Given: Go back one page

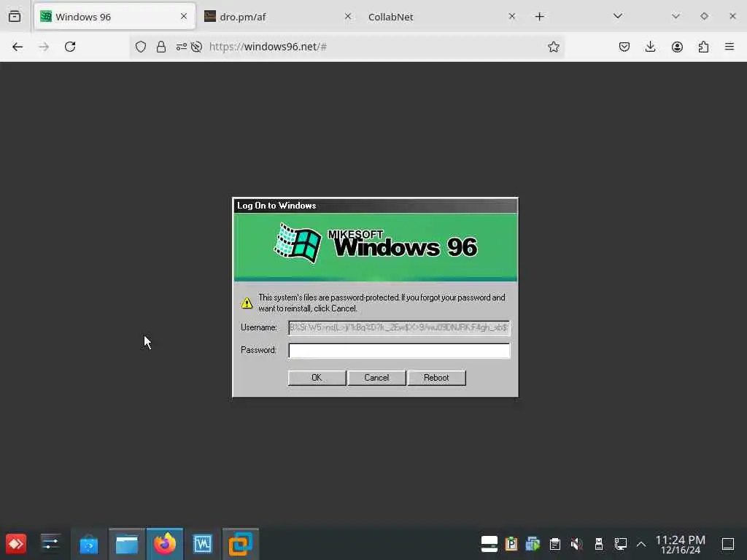Looking at the screenshot, I should coord(18,47).
